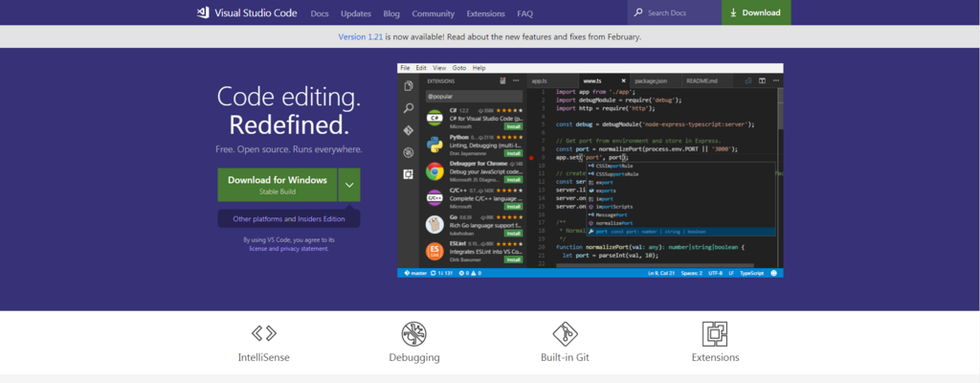980x383 pixels.
Task: Open the View menu in the editor screenshot
Action: pos(439,68)
